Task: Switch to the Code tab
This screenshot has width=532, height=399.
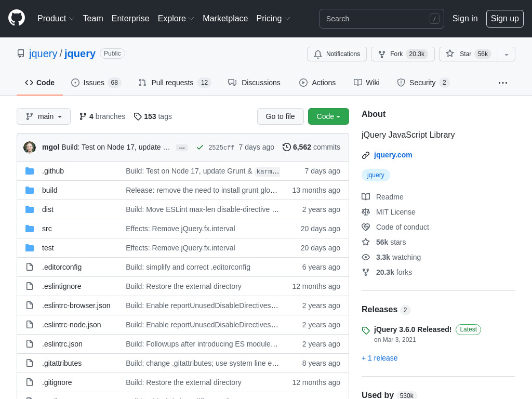Action: pyautogui.click(x=39, y=83)
